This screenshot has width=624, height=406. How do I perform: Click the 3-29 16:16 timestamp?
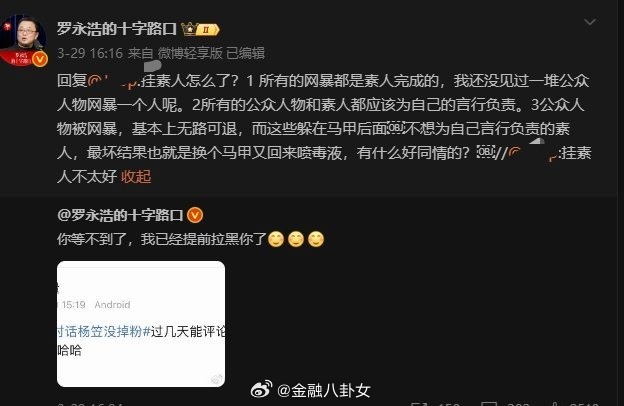pyautogui.click(x=90, y=53)
